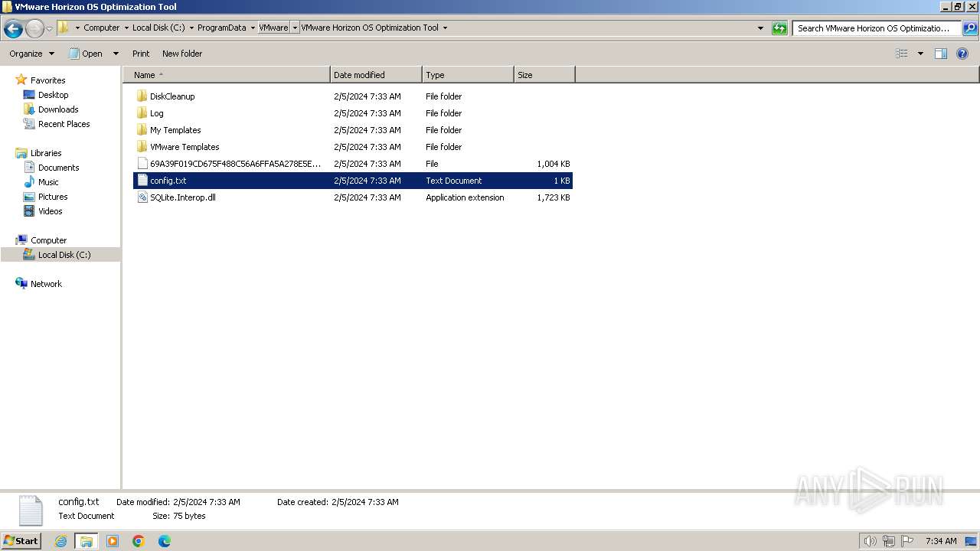Select the config.txt file icon
980x551 pixels.
point(142,181)
